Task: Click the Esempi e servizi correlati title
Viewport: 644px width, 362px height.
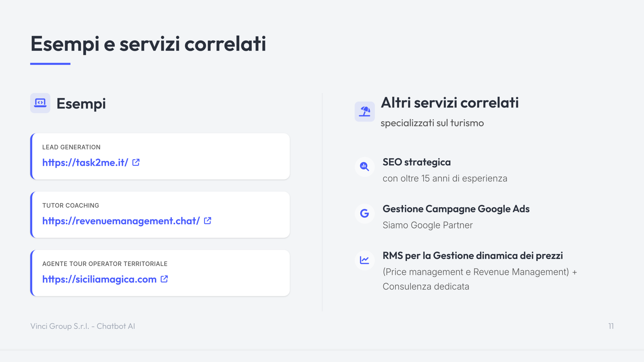Action: point(148,44)
